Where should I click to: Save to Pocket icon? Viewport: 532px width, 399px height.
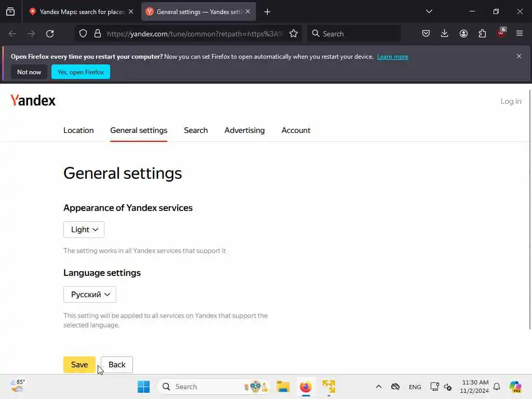[426, 33]
